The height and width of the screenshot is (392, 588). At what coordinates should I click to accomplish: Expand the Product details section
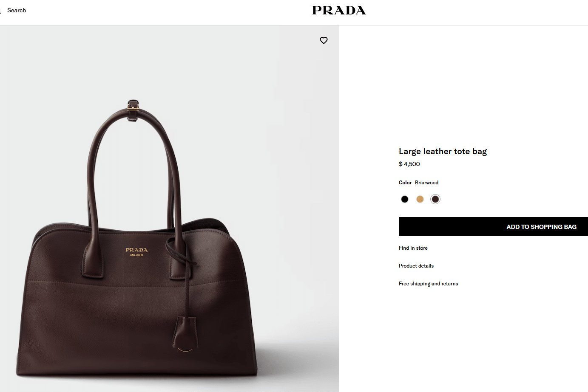pos(416,266)
